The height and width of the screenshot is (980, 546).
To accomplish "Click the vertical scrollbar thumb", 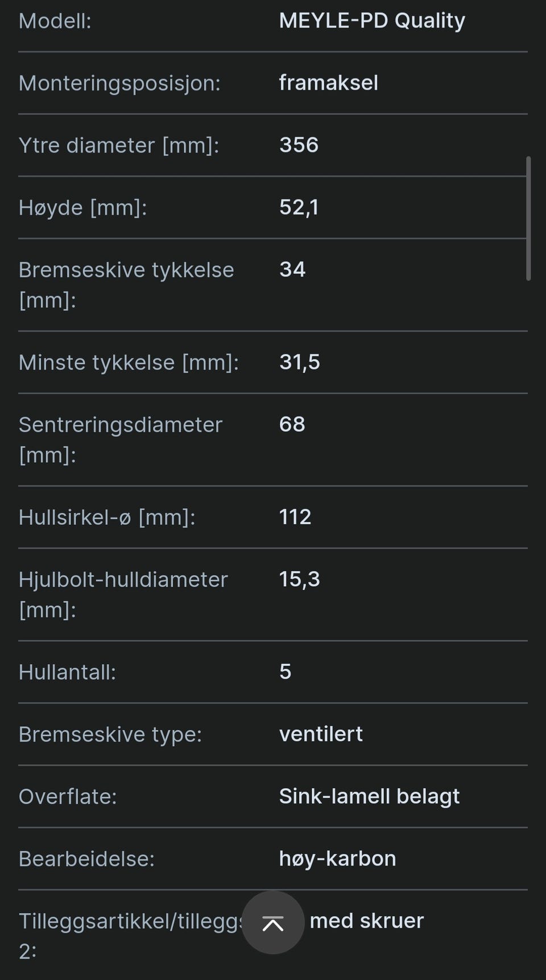I will [x=528, y=219].
